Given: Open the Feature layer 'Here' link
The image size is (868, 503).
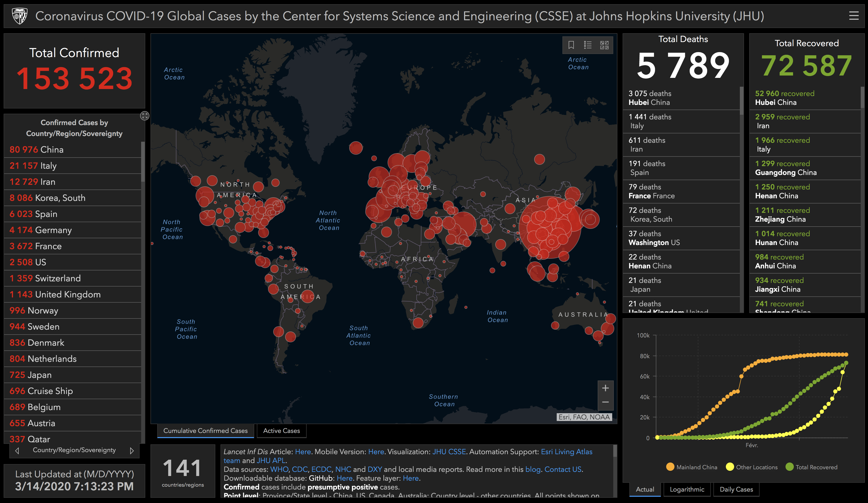Looking at the screenshot, I should [411, 478].
